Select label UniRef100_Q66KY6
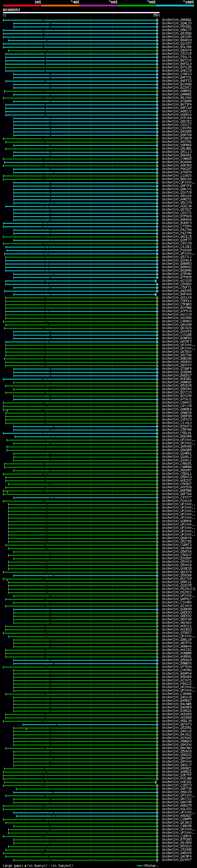 (x=177, y=538)
